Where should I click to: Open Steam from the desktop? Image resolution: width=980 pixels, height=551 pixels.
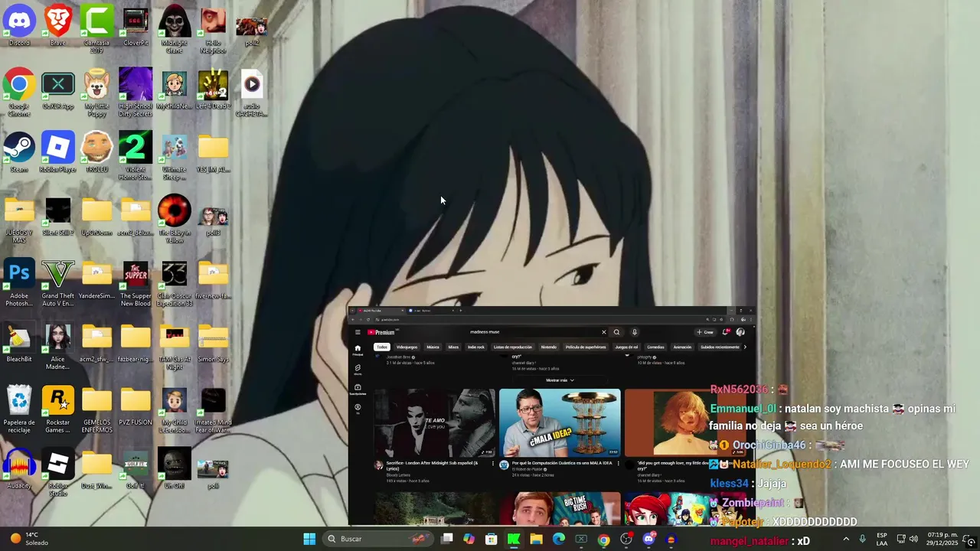(x=19, y=153)
